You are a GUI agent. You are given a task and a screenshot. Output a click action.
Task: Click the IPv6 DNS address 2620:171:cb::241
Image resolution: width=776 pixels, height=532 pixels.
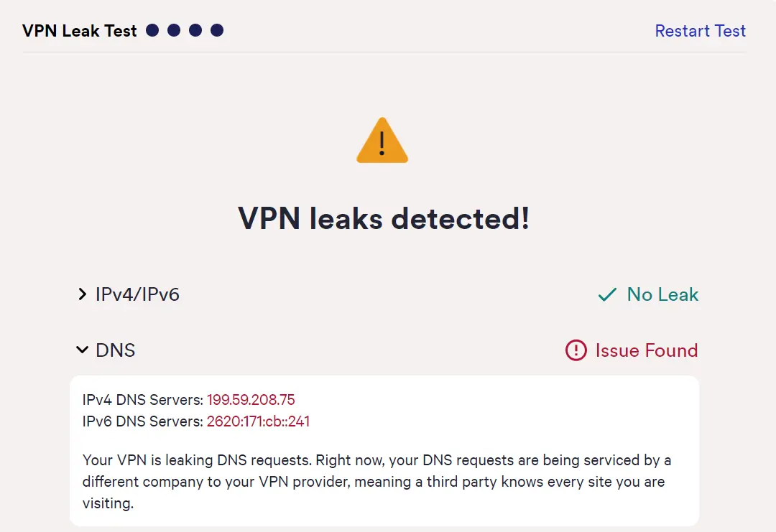click(x=258, y=421)
